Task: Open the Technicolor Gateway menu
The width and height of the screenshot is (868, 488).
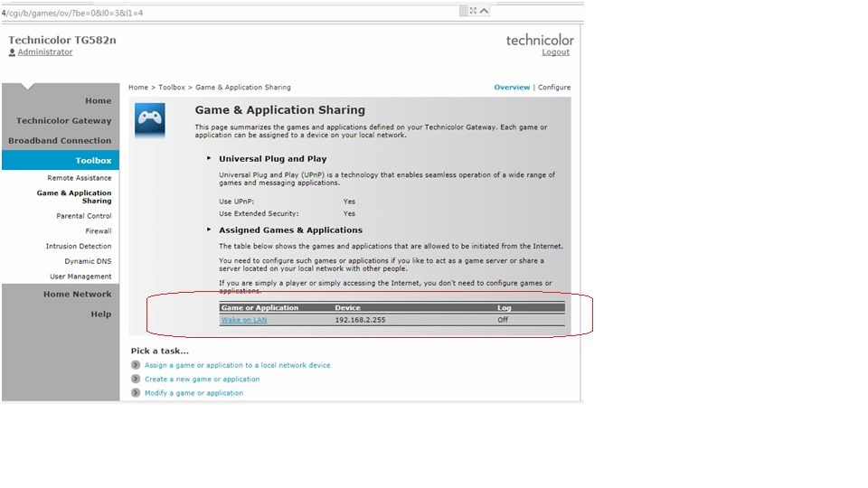Action: pyautogui.click(x=63, y=121)
